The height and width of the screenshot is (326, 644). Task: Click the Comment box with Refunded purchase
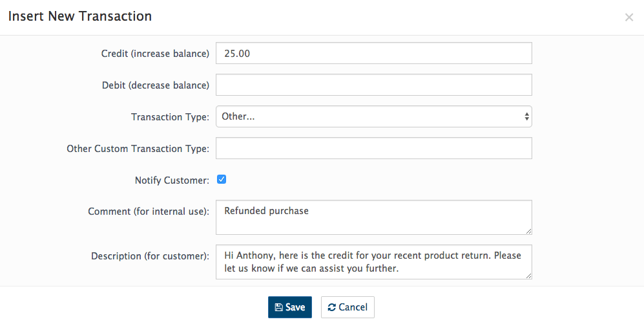[374, 217]
